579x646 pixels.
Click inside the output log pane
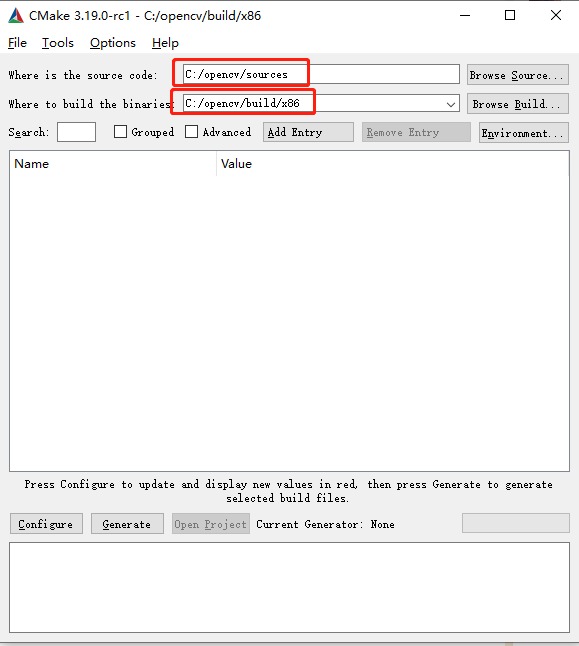289,587
